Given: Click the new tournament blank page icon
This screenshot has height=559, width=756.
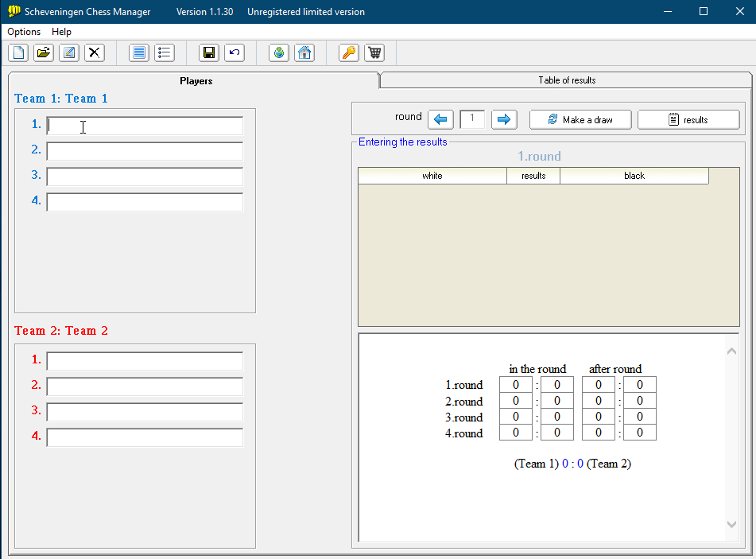Looking at the screenshot, I should [x=18, y=52].
